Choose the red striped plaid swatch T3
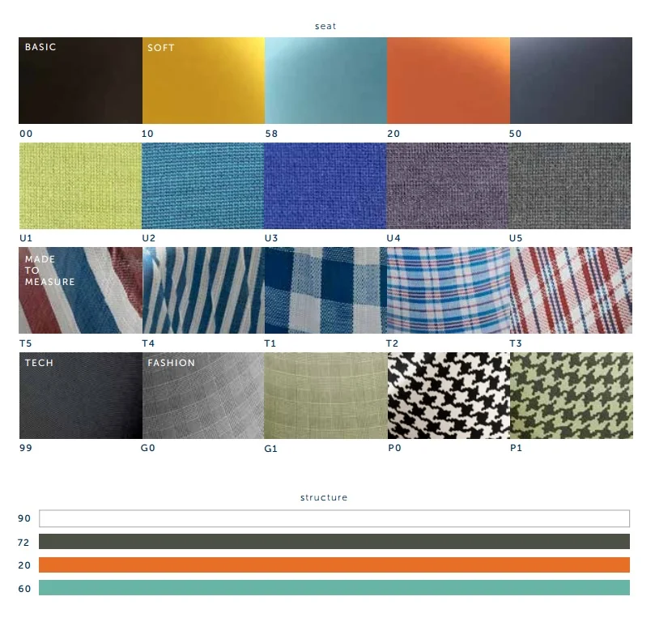 tap(572, 290)
